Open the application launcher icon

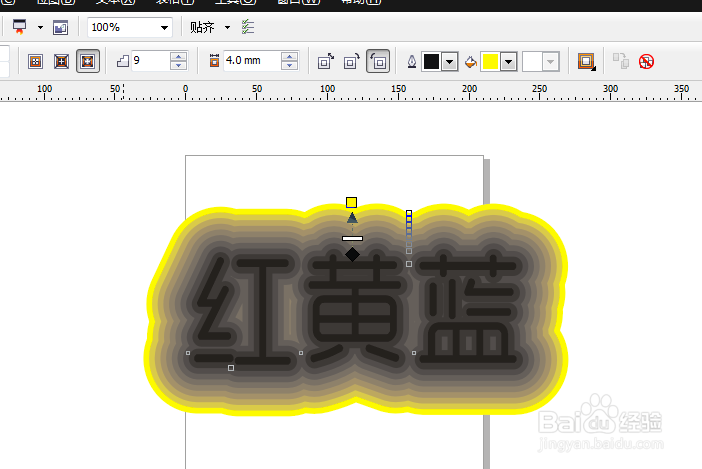pyautogui.click(x=19, y=27)
